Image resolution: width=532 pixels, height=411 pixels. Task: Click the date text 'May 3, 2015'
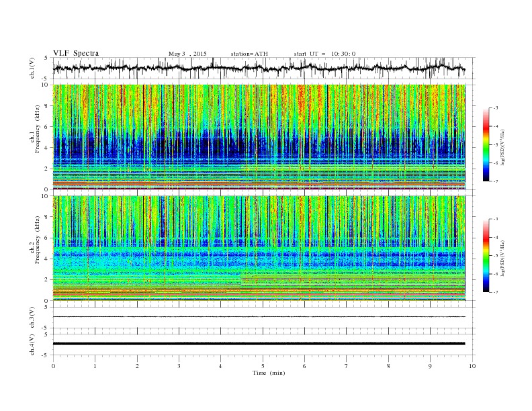click(x=187, y=54)
